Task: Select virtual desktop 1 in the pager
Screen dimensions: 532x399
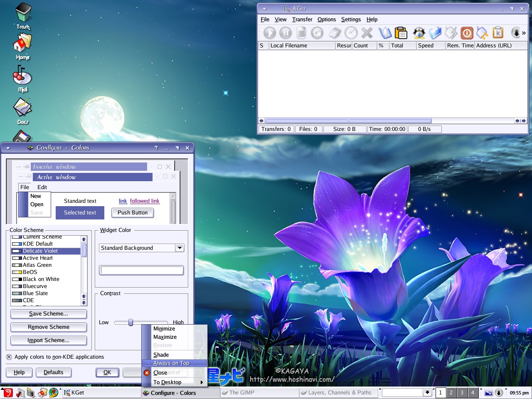Action: (x=441, y=392)
